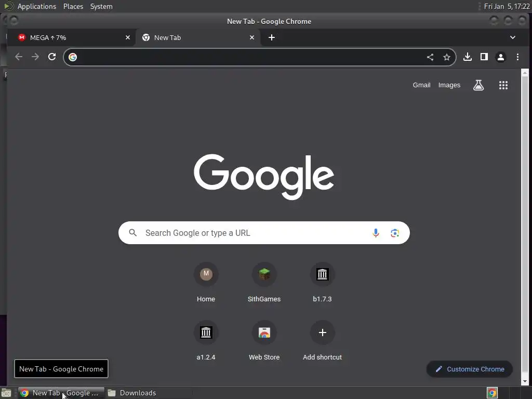Open the b1.7.3 shortcut
532x399 pixels.
coord(322,283)
